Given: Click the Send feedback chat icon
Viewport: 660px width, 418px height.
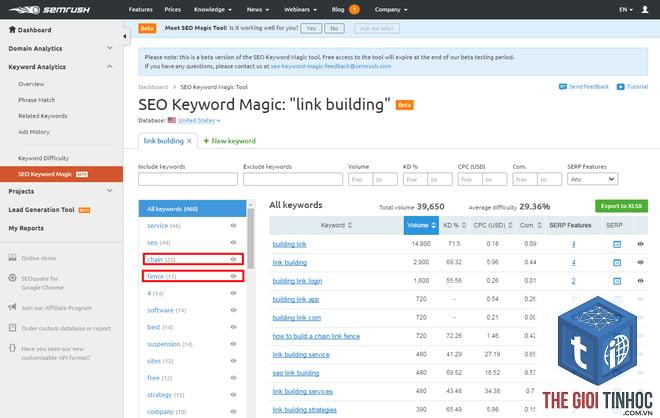Looking at the screenshot, I should coord(562,87).
